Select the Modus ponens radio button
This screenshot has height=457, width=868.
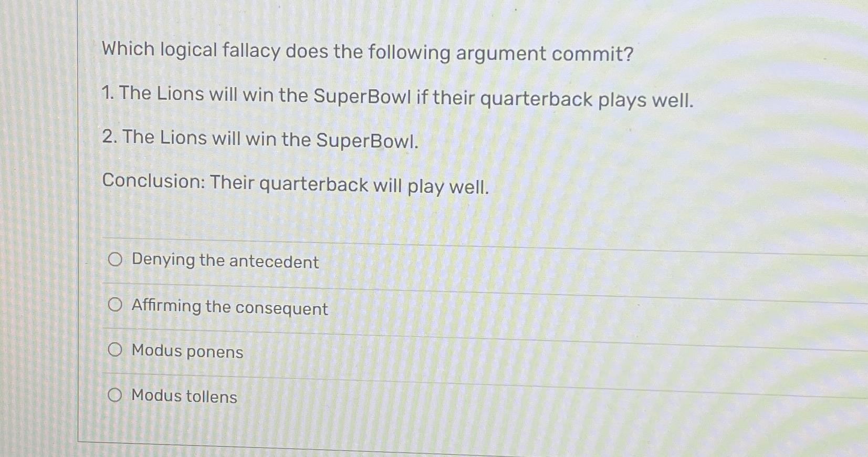pyautogui.click(x=115, y=350)
